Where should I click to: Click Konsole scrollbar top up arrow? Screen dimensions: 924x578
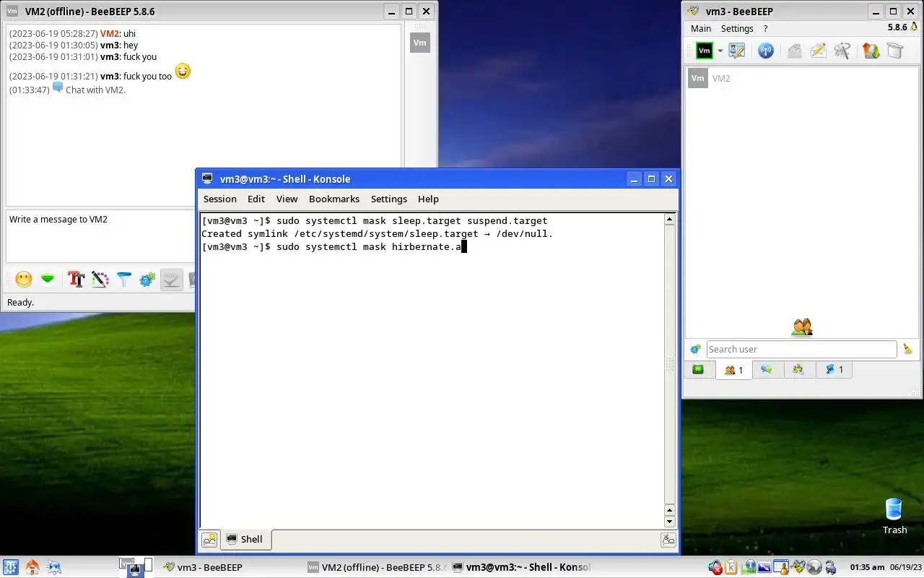(669, 220)
